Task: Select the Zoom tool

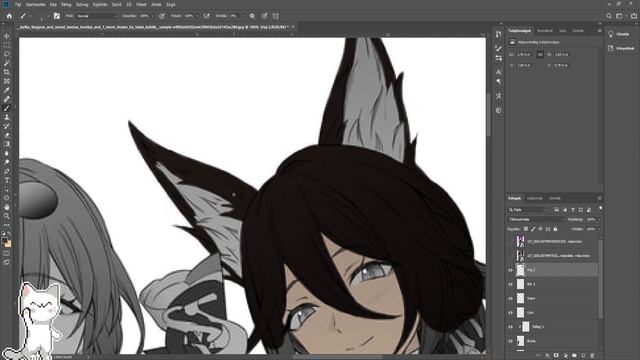Action: click(7, 216)
